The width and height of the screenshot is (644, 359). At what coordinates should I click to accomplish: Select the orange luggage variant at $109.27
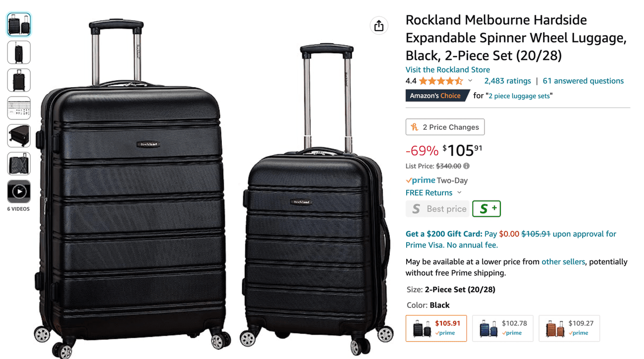click(x=569, y=328)
